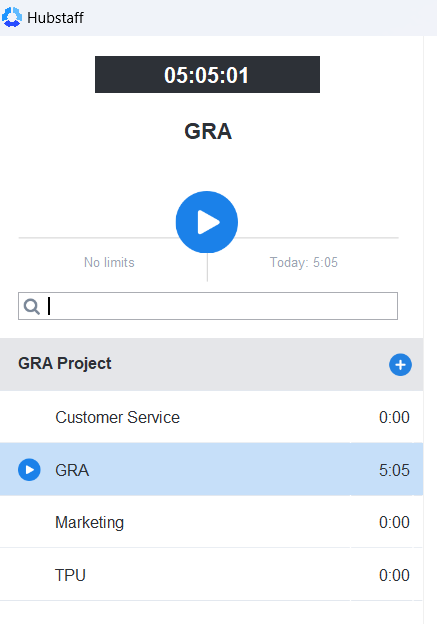Click the 0:00 time for TPU
Screen dimensions: 437x624
click(394, 575)
